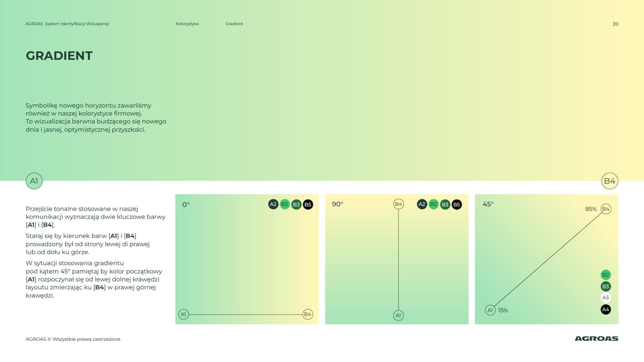Select B5 swatch in the 0° panel

point(308,204)
